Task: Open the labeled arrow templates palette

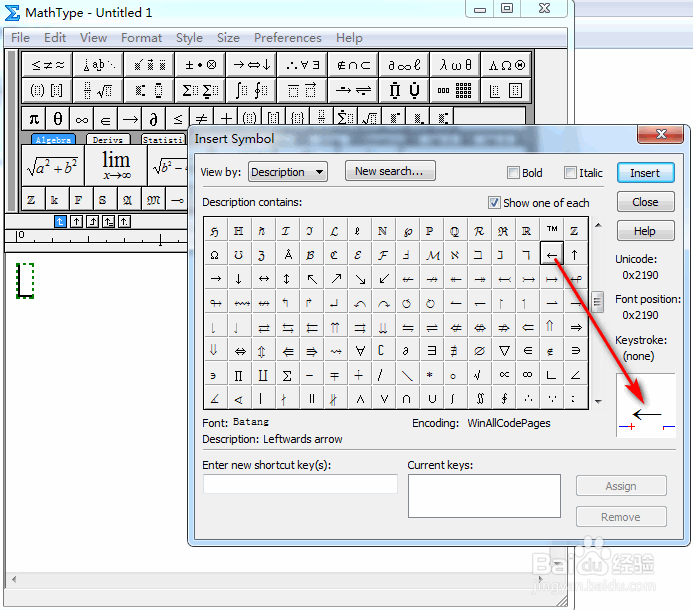Action: pyautogui.click(x=353, y=91)
